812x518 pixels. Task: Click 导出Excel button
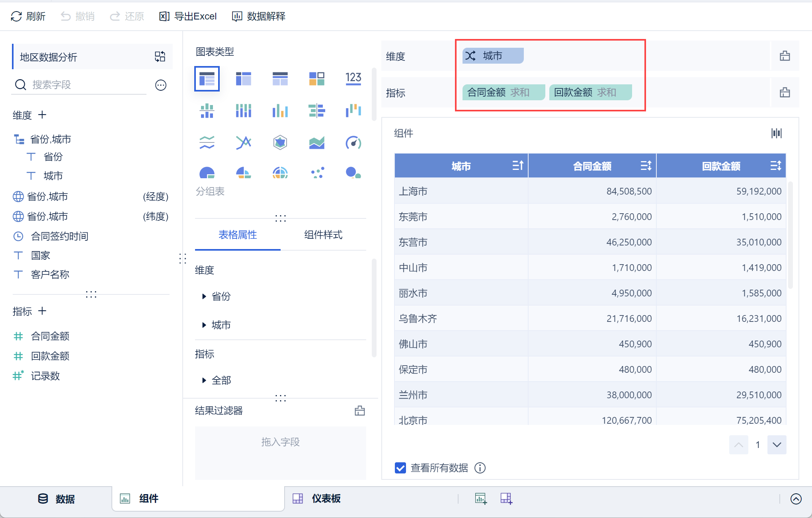[188, 16]
